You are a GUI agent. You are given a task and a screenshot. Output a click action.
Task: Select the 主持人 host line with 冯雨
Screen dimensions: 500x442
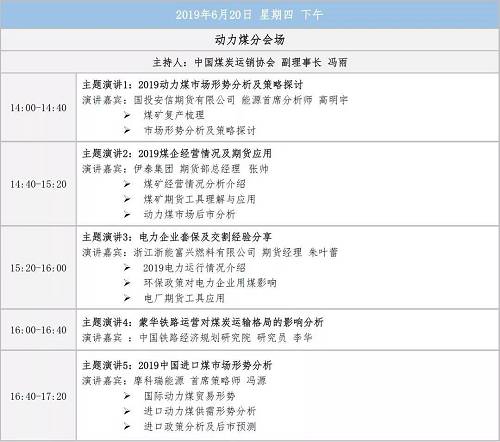tap(250, 62)
